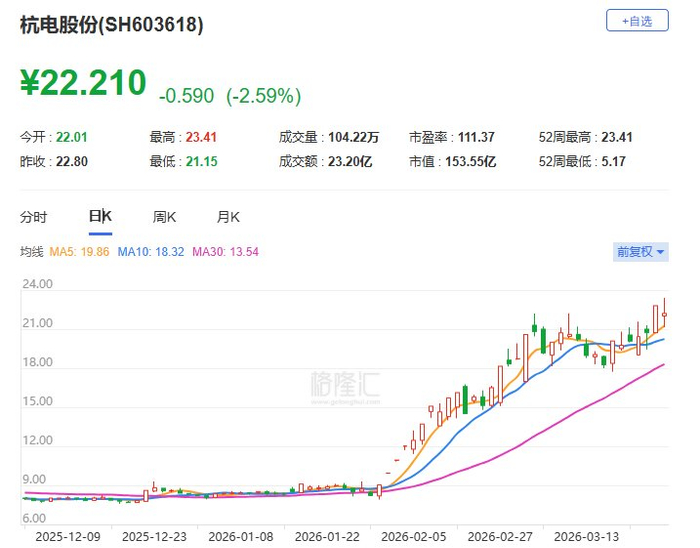This screenshot has width=700, height=548.
Task: Click the MA5: 19.86 legend label
Action: point(79,252)
